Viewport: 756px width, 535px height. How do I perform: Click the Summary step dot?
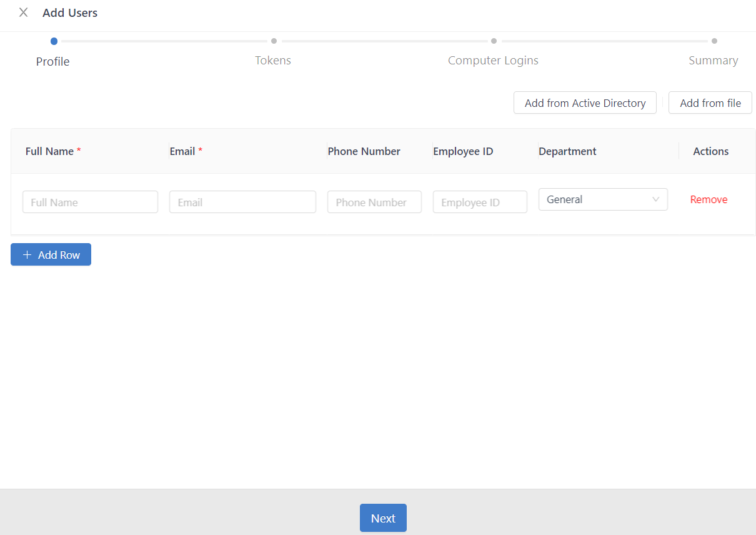click(x=714, y=41)
